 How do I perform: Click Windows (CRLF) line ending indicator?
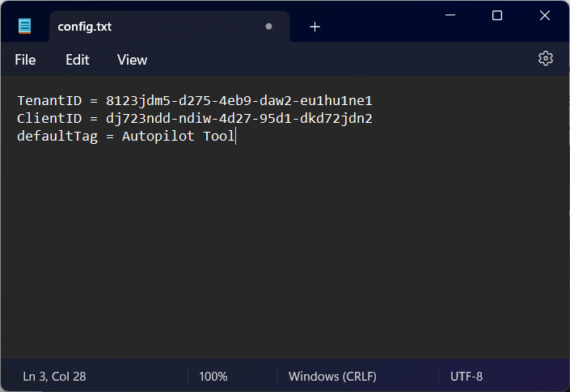pyautogui.click(x=332, y=376)
